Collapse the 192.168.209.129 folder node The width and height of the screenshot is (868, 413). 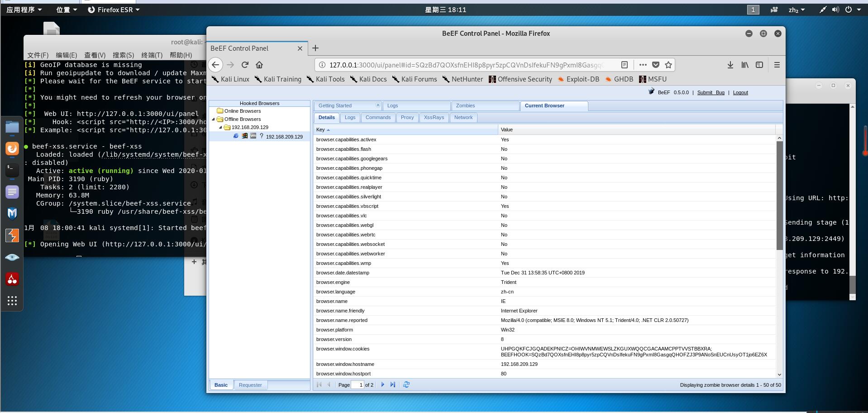coord(221,127)
